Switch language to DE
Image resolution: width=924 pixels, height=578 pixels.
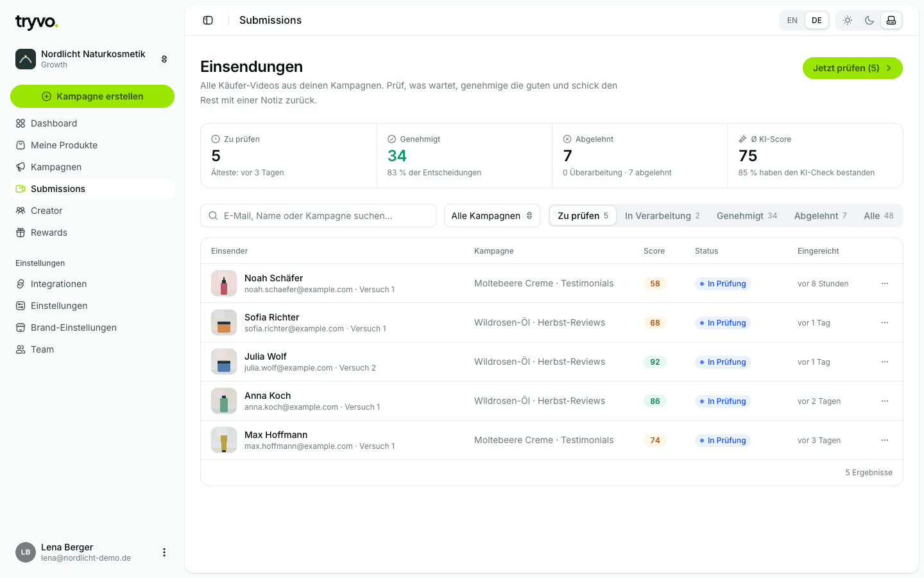click(x=817, y=21)
